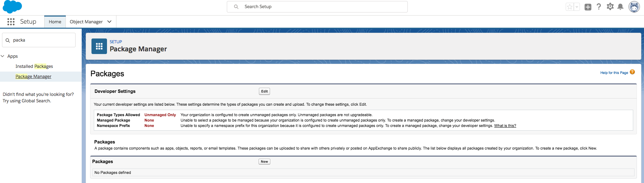This screenshot has width=644, height=183.
Task: Focus the Search Setup field
Action: point(317,7)
